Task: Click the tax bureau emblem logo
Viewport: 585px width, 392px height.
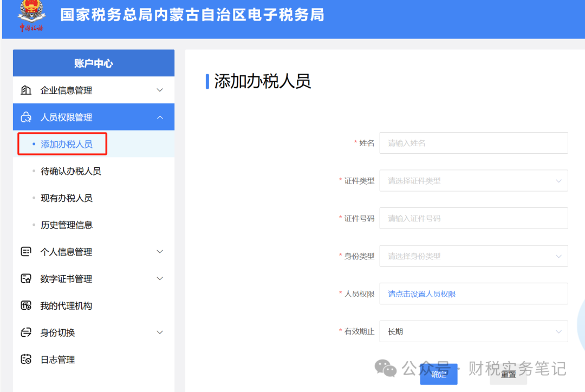Action: coord(32,16)
